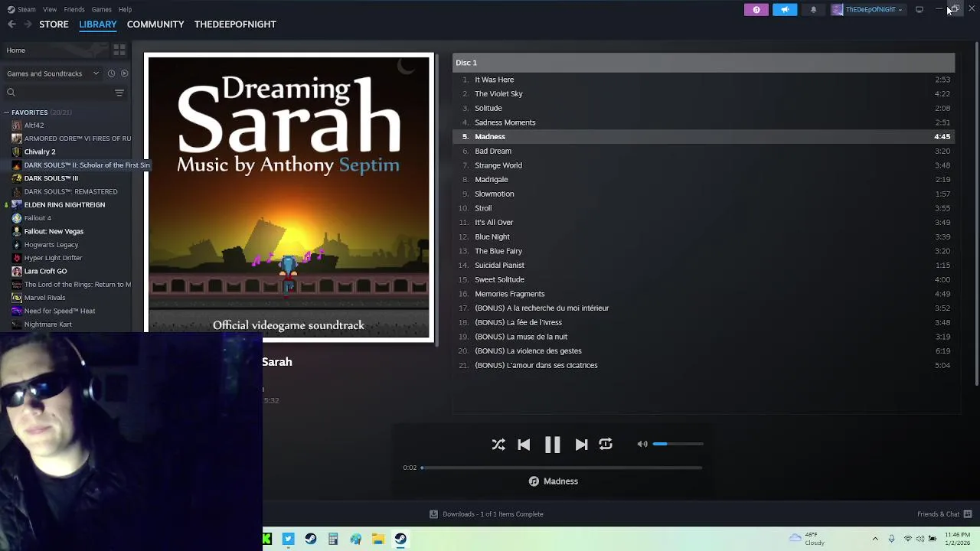This screenshot has width=980, height=551.
Task: Select DARK SOULS: REMASTERED in the library
Action: coord(70,191)
